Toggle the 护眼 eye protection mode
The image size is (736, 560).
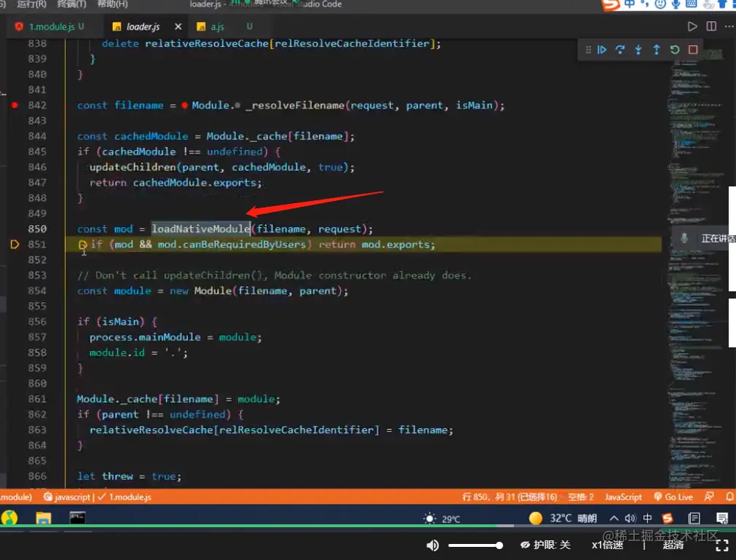(545, 545)
